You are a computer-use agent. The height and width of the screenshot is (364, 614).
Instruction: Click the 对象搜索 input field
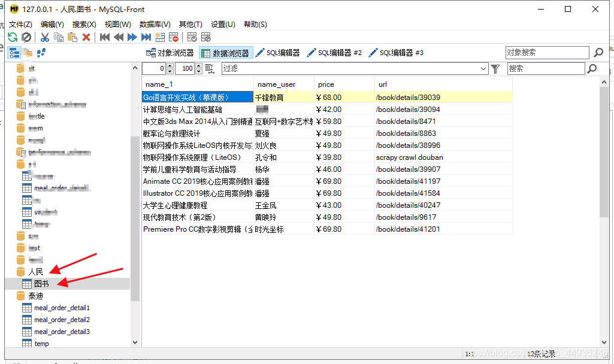(547, 53)
